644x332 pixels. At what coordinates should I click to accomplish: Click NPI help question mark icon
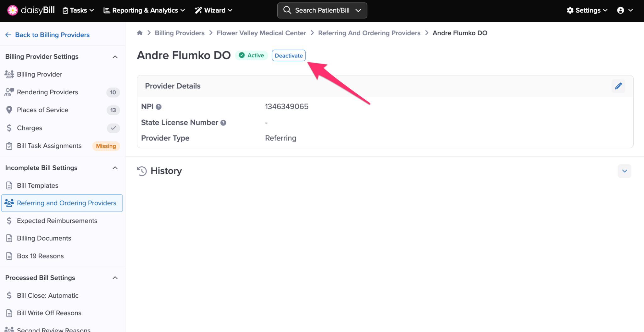[159, 107]
